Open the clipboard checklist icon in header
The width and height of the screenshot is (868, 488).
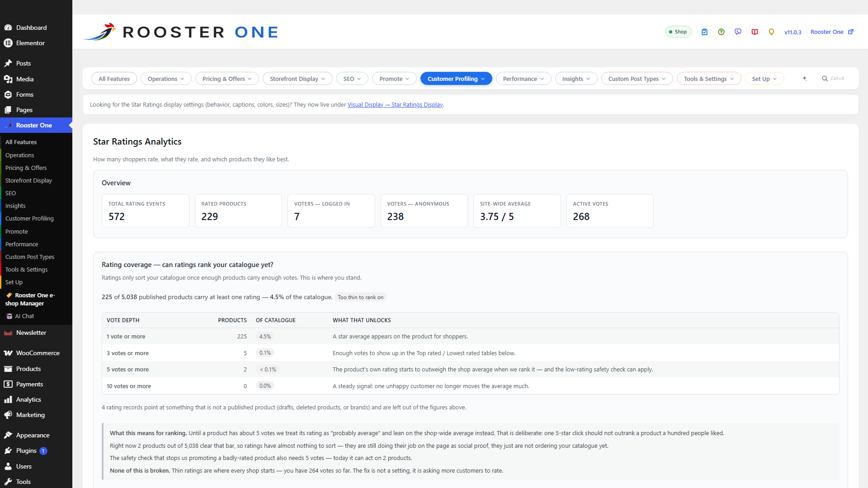pos(704,32)
